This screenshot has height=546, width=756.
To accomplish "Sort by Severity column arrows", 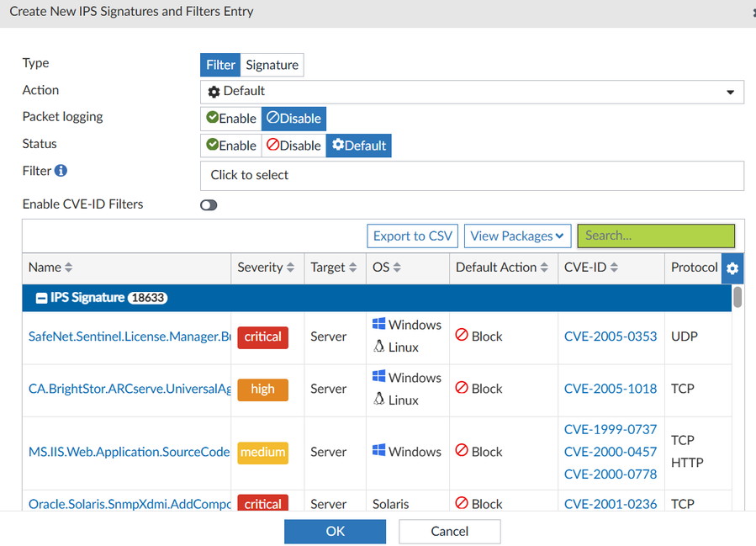I will pos(290,268).
